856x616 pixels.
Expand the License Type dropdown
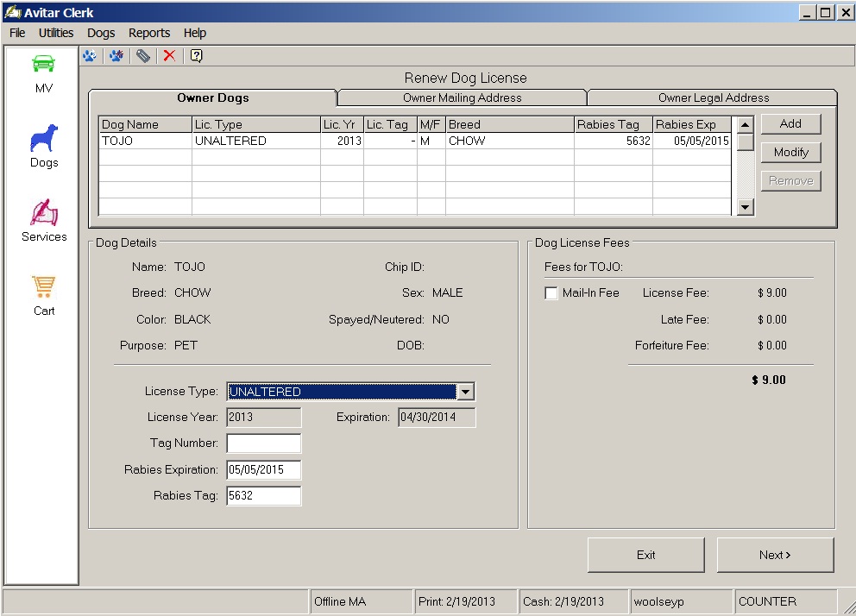click(x=465, y=392)
